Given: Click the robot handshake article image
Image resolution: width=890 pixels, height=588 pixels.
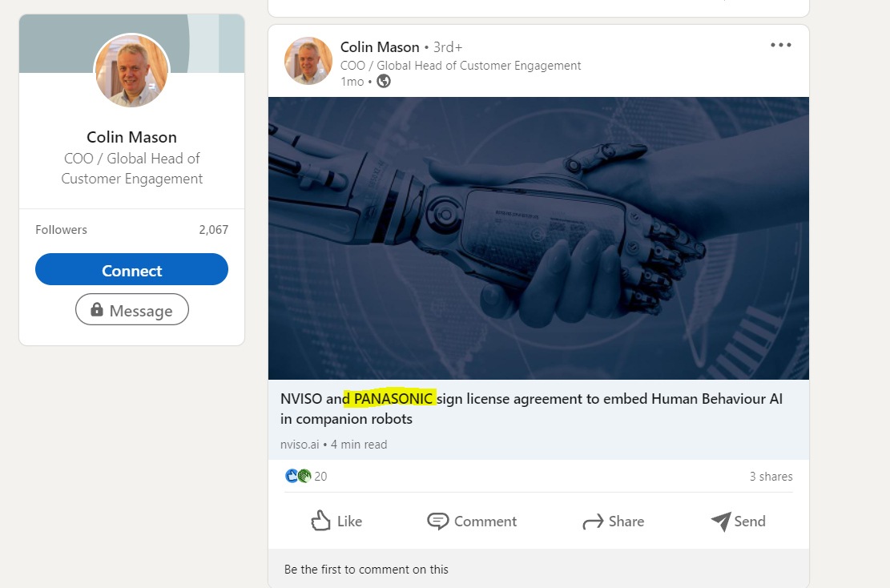Looking at the screenshot, I should pyautogui.click(x=538, y=238).
